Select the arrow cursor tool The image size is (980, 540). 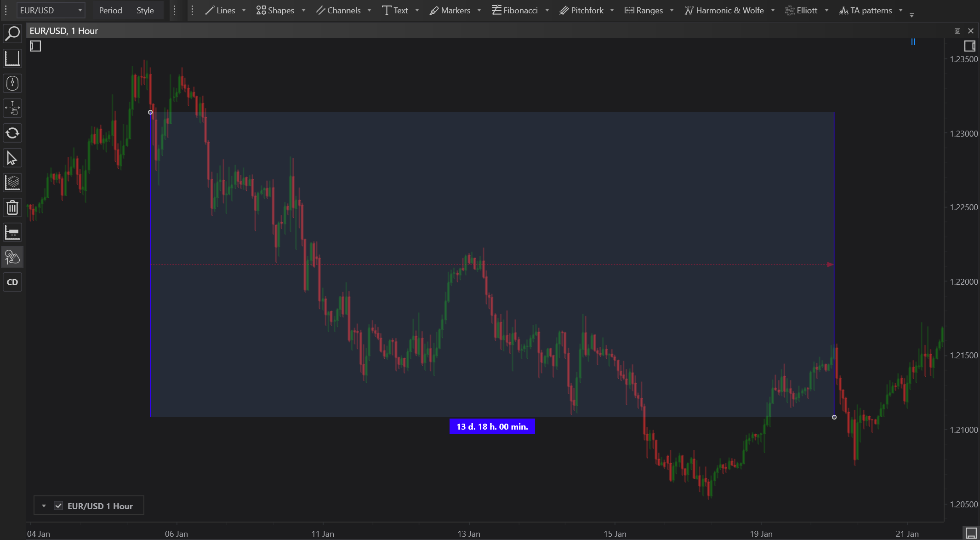click(x=12, y=158)
